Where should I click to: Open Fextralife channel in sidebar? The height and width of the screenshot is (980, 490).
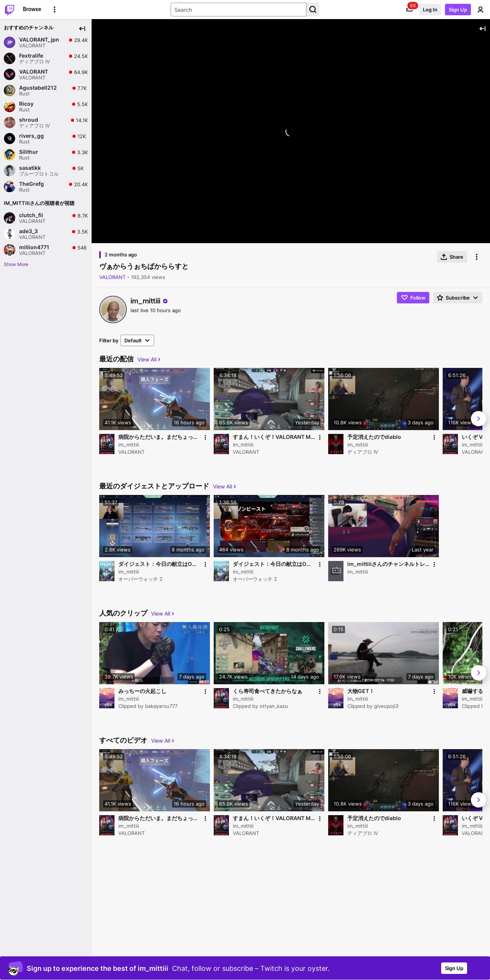[x=46, y=58]
